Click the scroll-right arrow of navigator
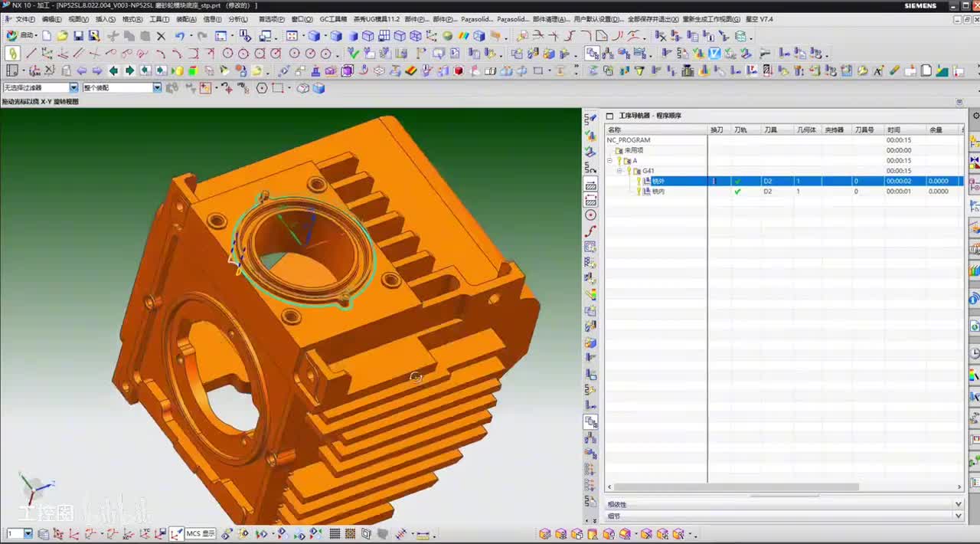980x544 pixels. click(x=959, y=487)
